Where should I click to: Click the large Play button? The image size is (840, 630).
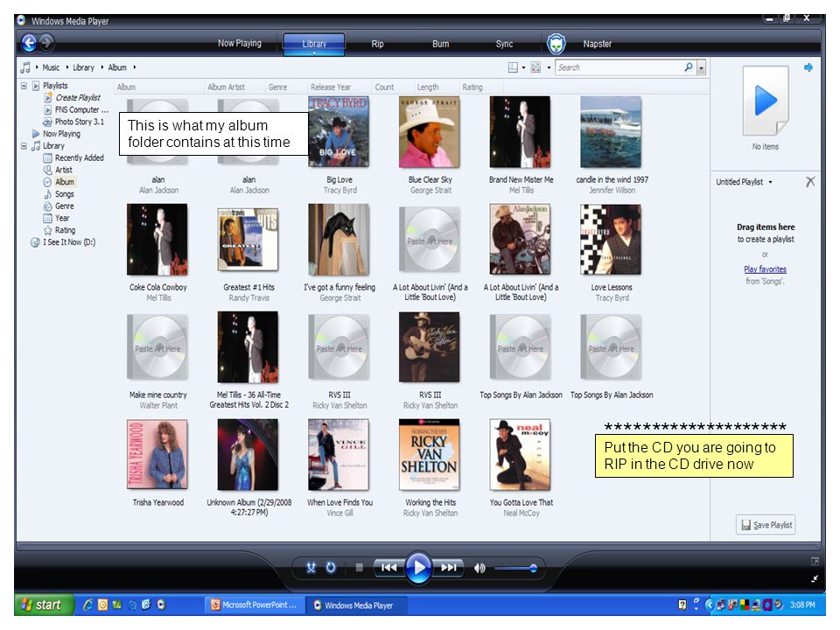tap(419, 567)
